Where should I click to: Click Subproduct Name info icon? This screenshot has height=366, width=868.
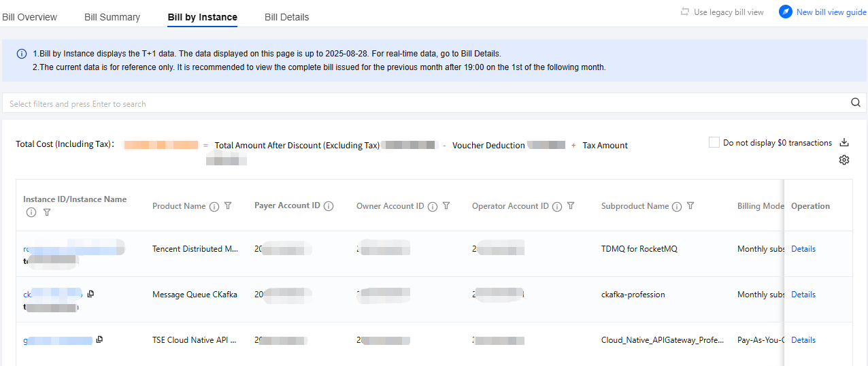click(678, 207)
